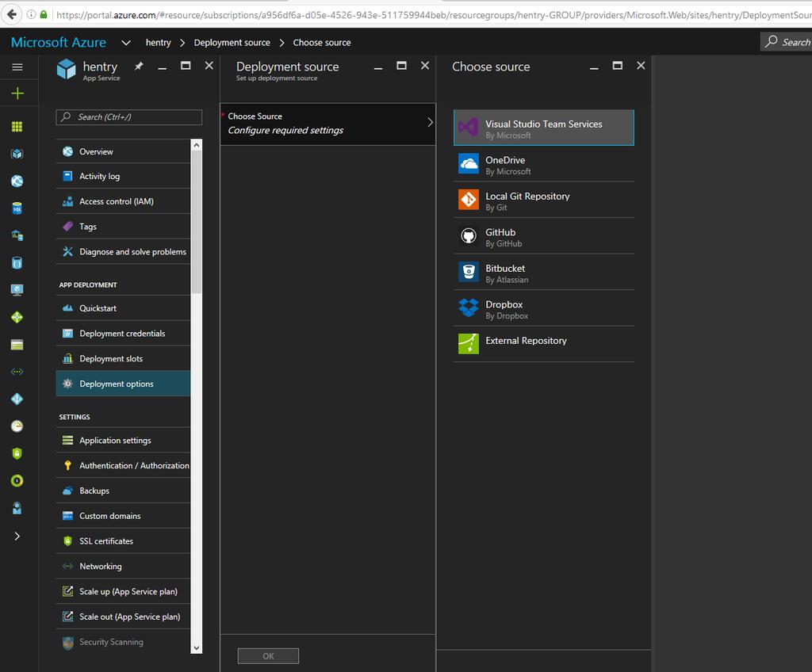Click the cube All resources icon in left rail
This screenshot has height=672, width=812.
pyautogui.click(x=17, y=154)
